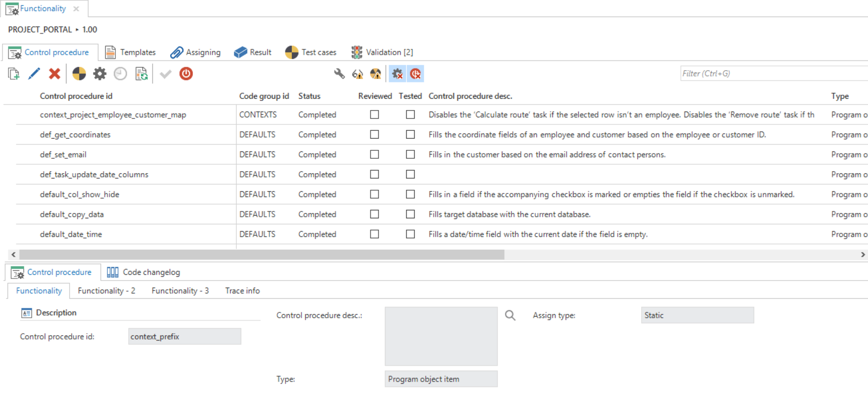Toggle the gear-with-red-X filter button
The width and height of the screenshot is (868, 406).
397,74
